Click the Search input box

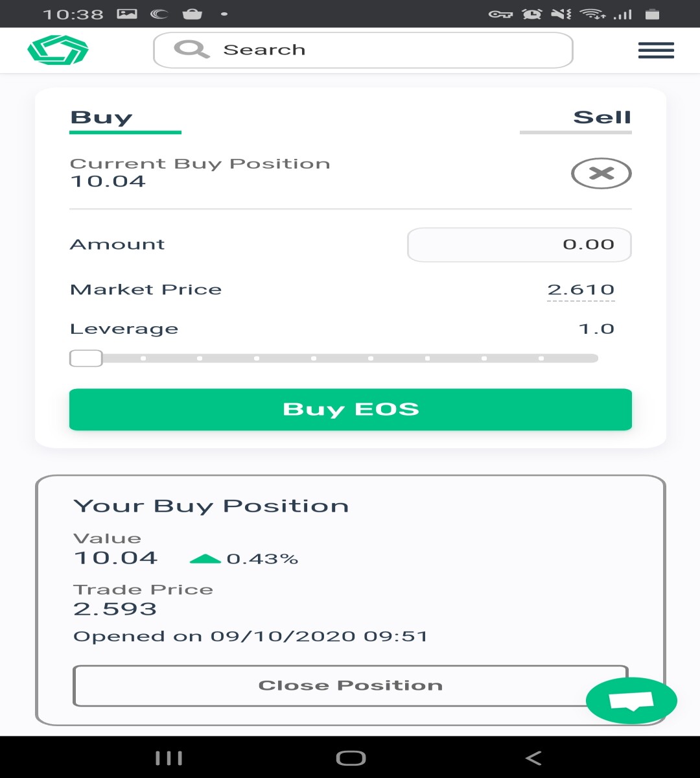363,50
